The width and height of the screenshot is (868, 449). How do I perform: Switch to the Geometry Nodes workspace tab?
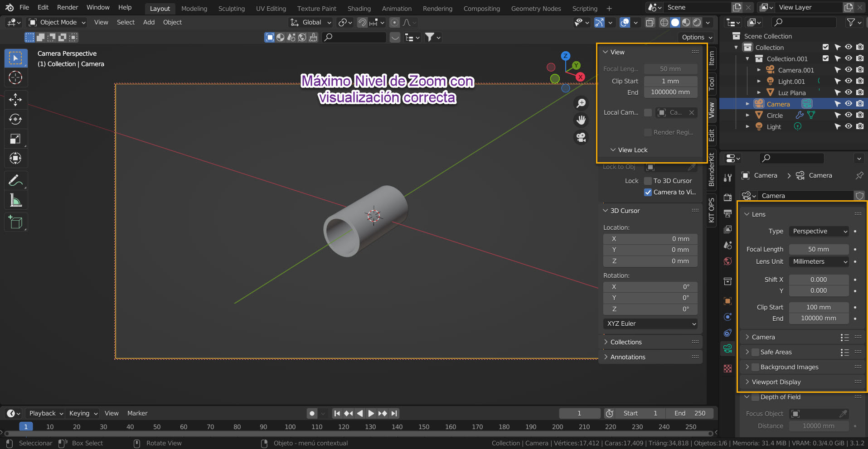536,9
